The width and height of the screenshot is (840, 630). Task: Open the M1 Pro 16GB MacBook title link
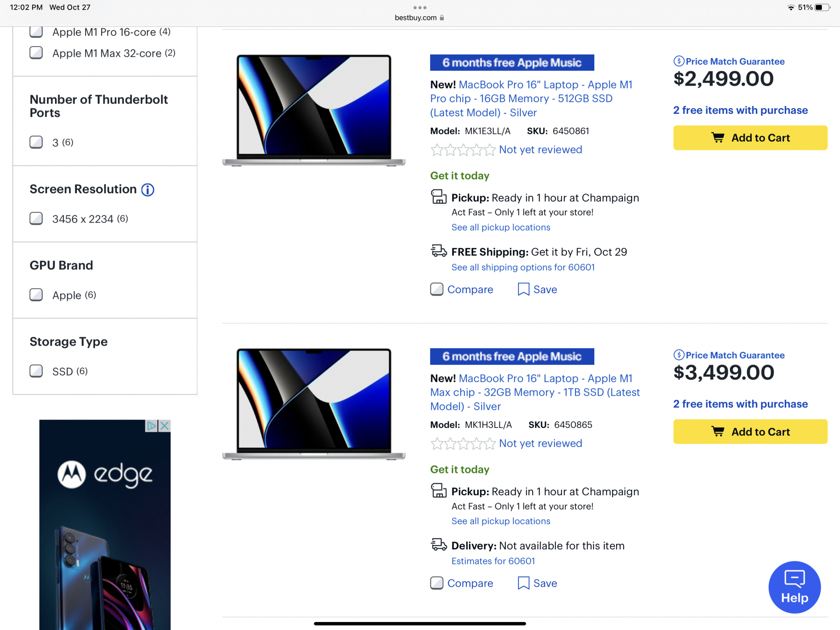tap(531, 99)
